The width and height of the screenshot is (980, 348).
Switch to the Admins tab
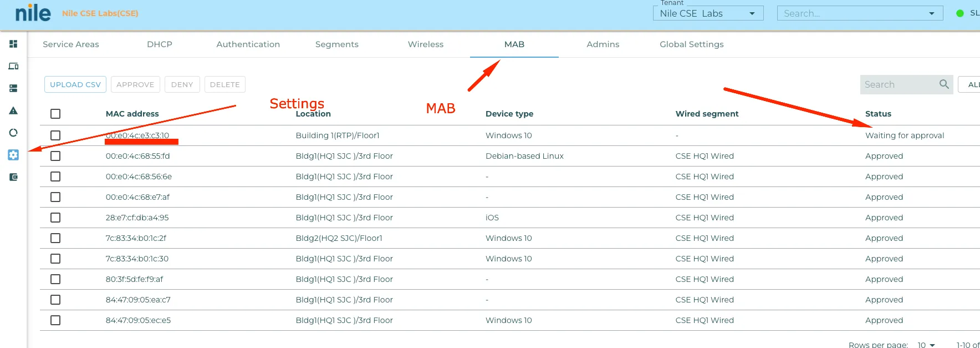(603, 44)
